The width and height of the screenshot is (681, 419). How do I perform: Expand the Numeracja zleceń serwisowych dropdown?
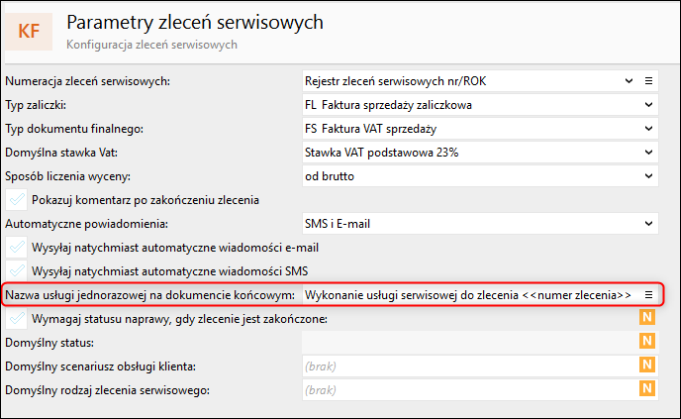[x=628, y=81]
